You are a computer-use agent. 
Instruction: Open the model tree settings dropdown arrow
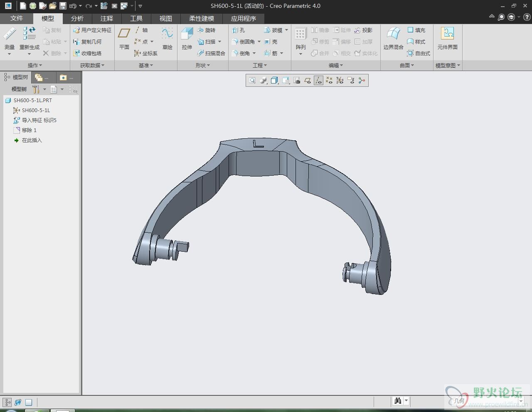(x=44, y=89)
